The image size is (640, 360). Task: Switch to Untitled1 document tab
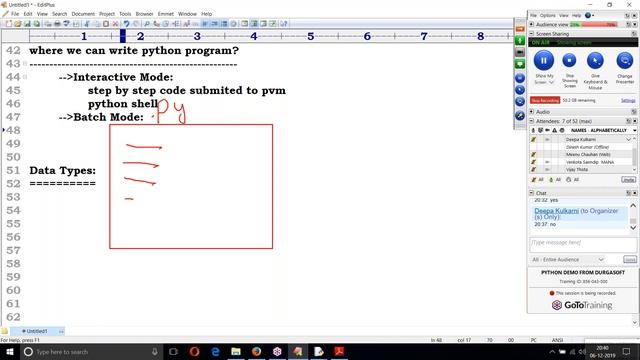point(37,331)
